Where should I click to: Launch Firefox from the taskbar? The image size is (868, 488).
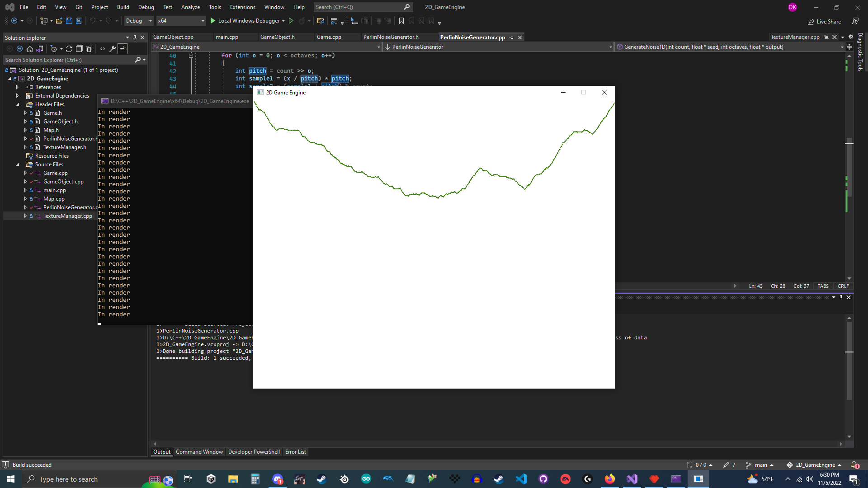[609, 479]
